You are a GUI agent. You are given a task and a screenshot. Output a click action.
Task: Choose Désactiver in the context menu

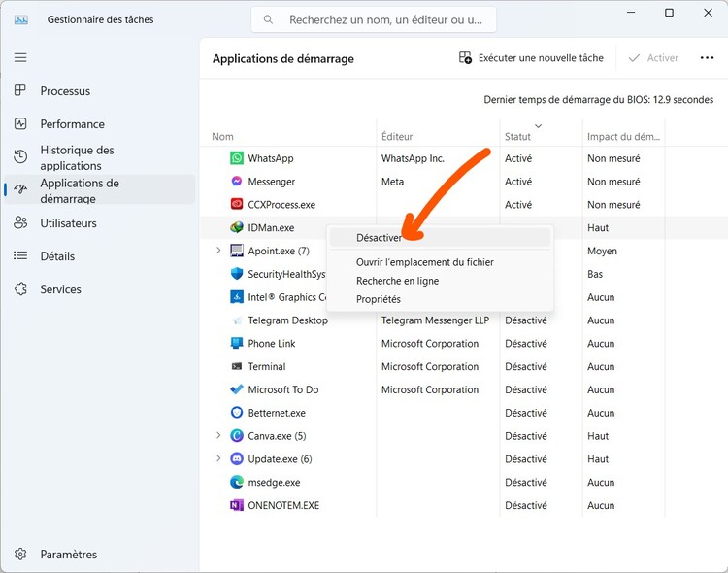point(440,238)
